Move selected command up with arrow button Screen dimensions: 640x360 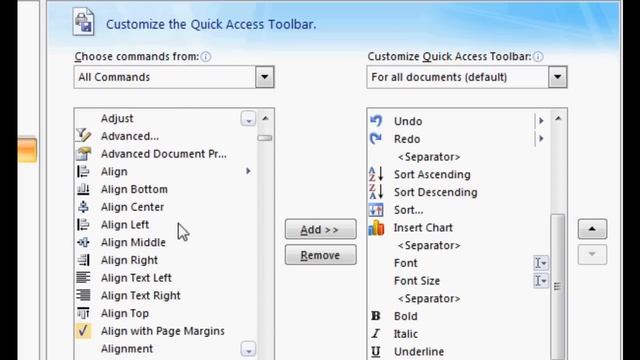(x=592, y=229)
